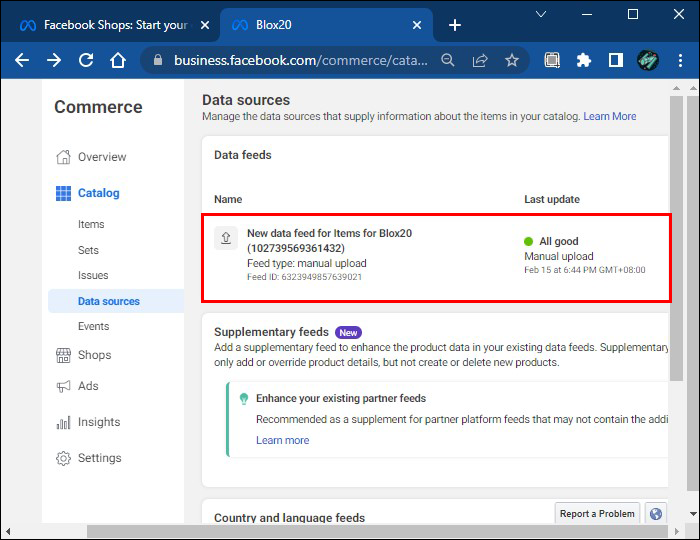Image resolution: width=700 pixels, height=540 pixels.
Task: Click the browser reload icon
Action: coord(86,60)
